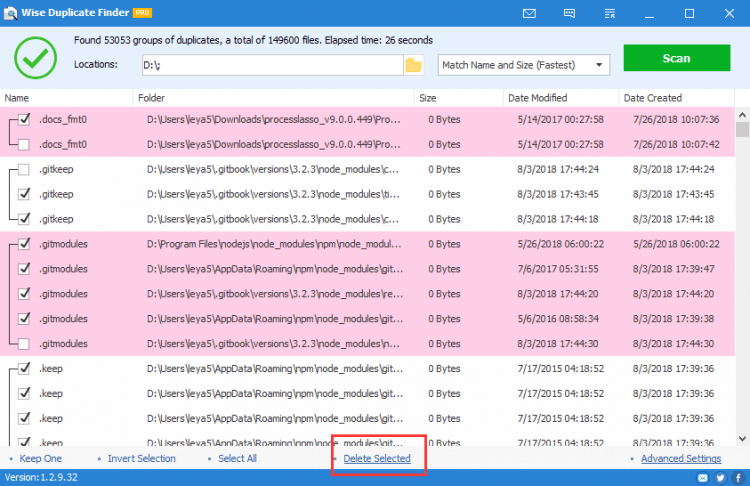750x486 pixels.
Task: Click the 7/26/2018 10:07:36 created date
Action: [676, 120]
